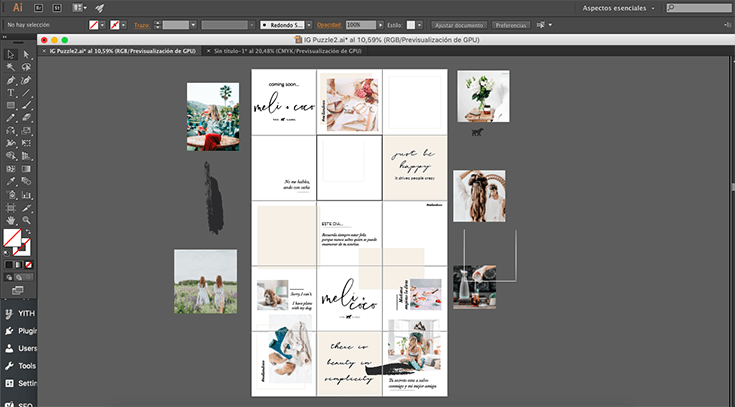Choose the Symbol Sprayer tool
The height and width of the screenshot is (407, 735).
point(10,194)
